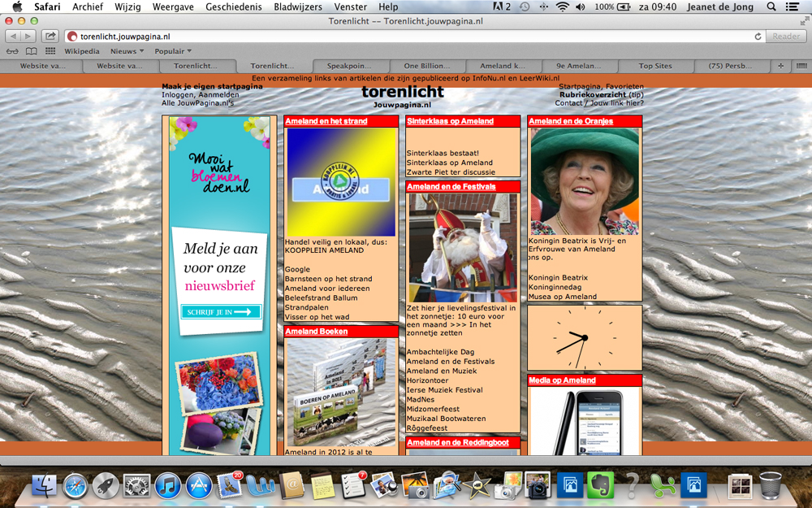
Task: Open Launchpad rocket icon in Dock
Action: 106,486
